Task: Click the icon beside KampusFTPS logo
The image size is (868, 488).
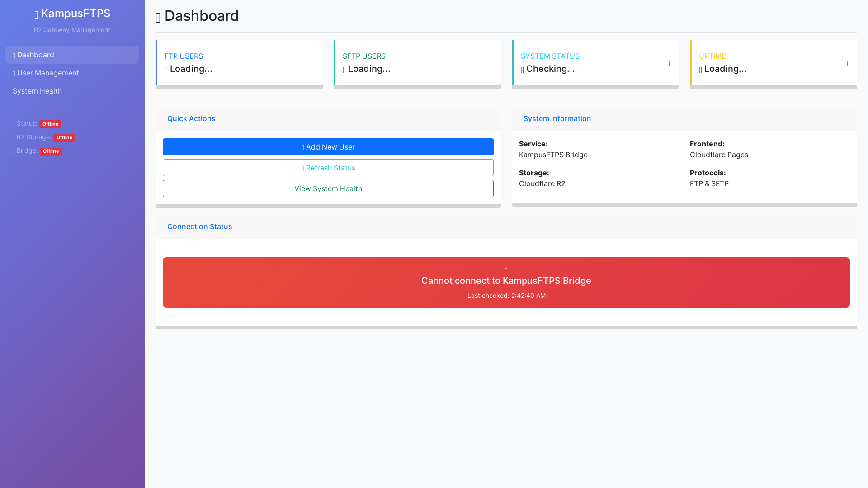Action: coord(36,15)
